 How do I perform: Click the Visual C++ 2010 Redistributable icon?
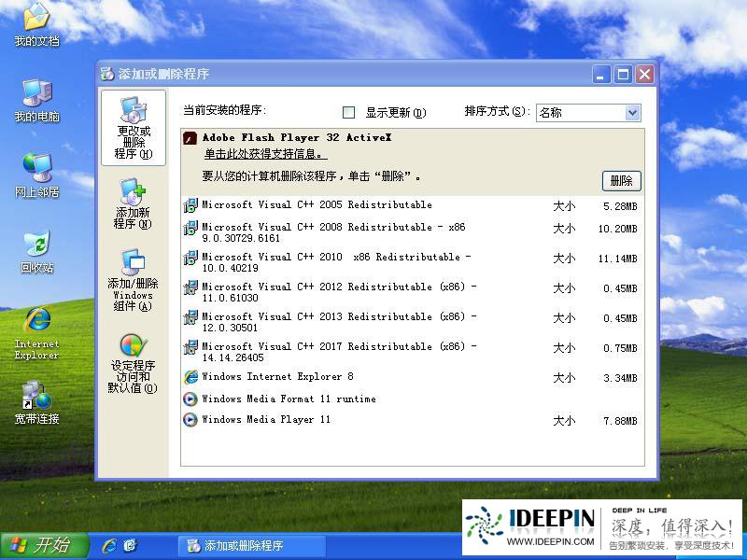[x=190, y=259]
